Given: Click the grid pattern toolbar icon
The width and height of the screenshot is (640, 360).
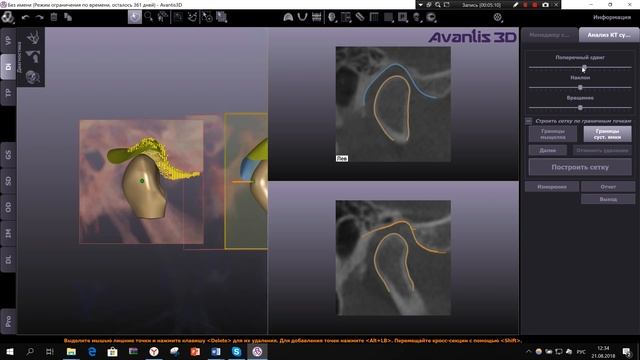Looking at the screenshot, I should [221, 17].
